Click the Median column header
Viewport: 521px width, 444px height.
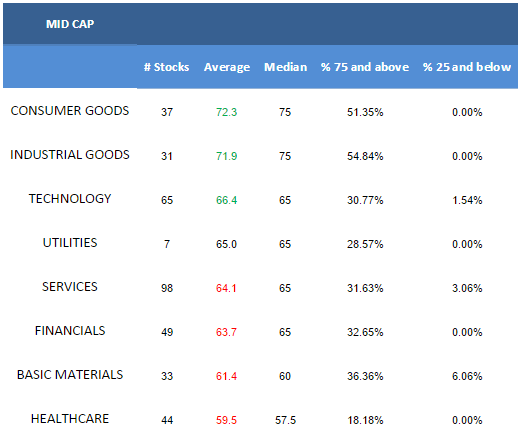point(286,67)
